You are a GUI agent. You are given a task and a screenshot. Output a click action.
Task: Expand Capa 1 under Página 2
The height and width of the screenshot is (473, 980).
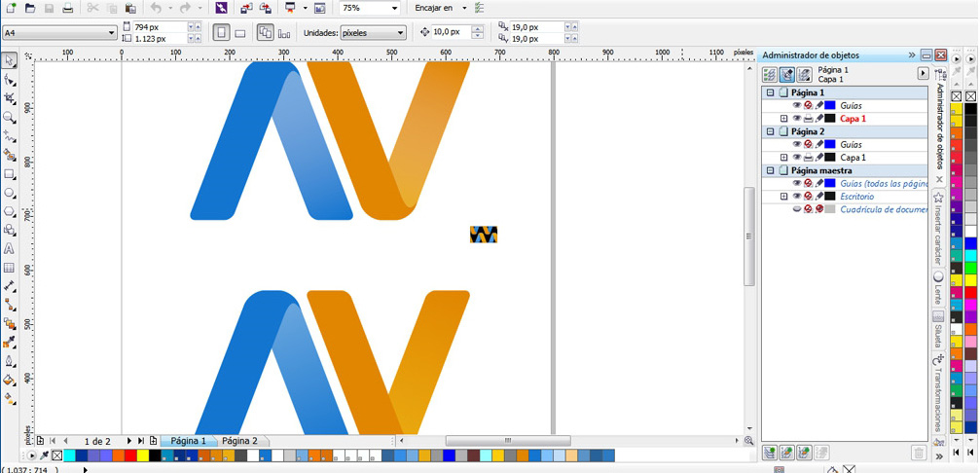(x=783, y=158)
